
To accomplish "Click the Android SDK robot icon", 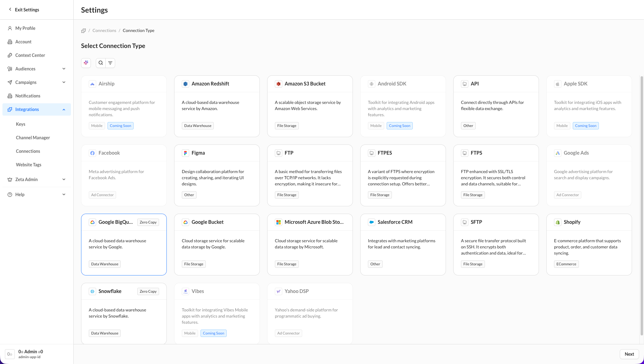I will [x=372, y=84].
